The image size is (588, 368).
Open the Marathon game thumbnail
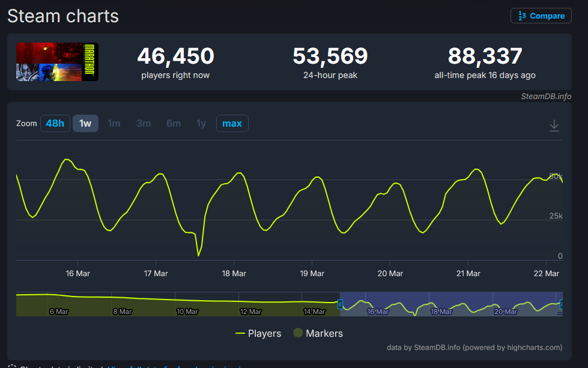(x=58, y=62)
